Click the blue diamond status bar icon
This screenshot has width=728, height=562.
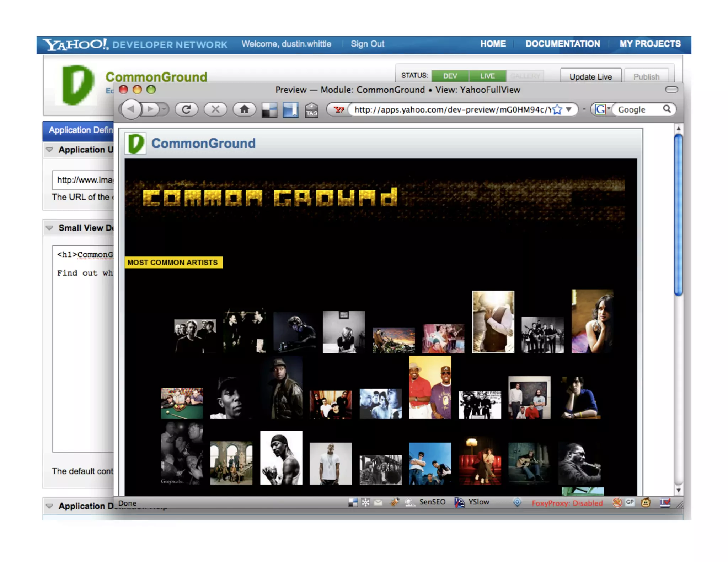(517, 502)
